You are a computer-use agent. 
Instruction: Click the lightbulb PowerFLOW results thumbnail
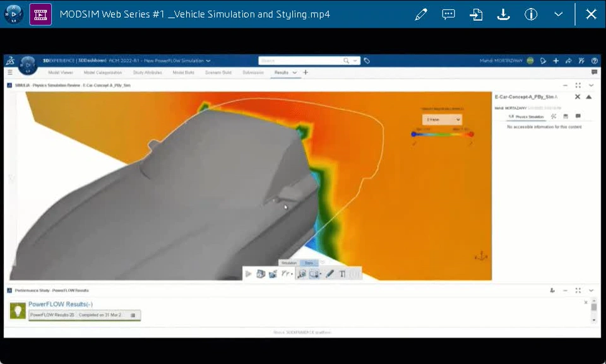(x=18, y=310)
